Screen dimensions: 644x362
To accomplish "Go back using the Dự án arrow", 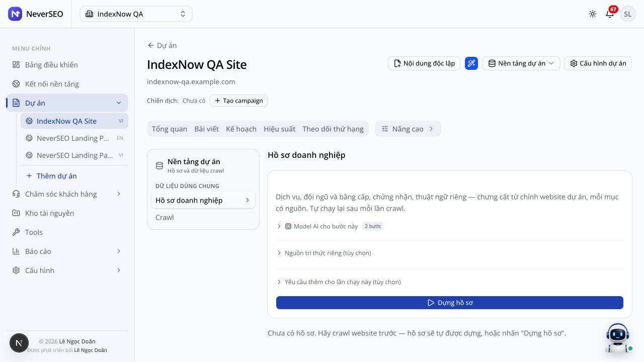I will [162, 45].
